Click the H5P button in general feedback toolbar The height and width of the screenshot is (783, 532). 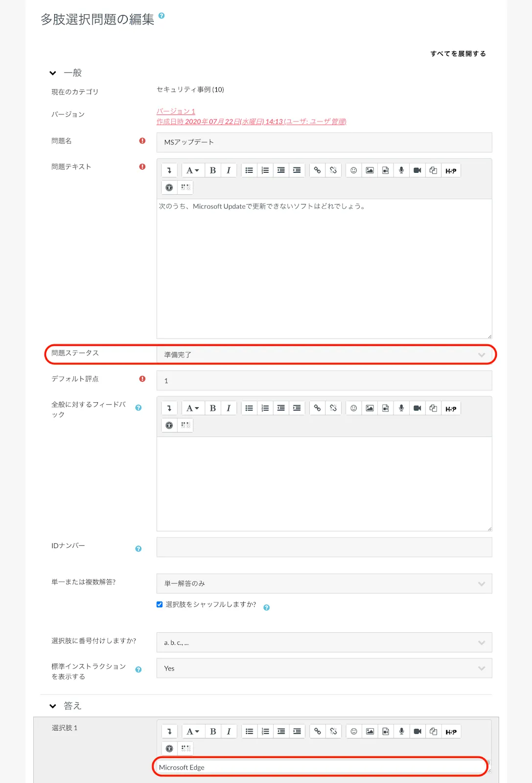[451, 409]
